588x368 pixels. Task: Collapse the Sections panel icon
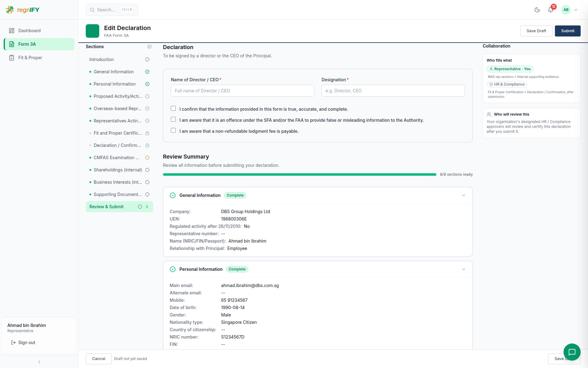click(x=149, y=47)
